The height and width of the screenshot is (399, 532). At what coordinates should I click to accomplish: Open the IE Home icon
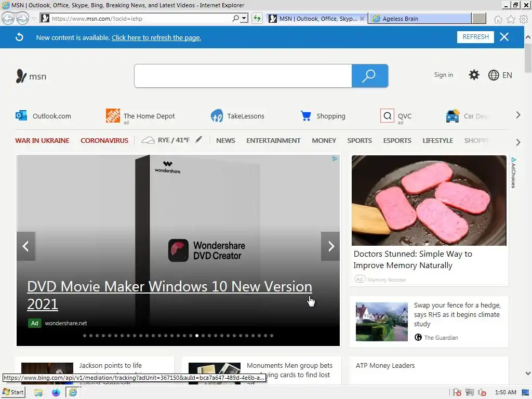pyautogui.click(x=498, y=19)
